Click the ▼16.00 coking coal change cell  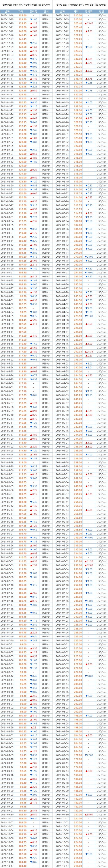pos(89,538)
